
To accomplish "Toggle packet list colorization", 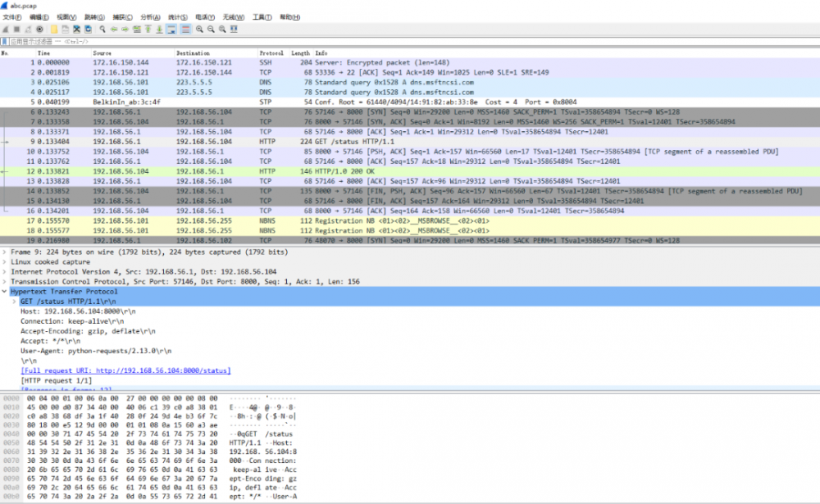I will coord(185,30).
